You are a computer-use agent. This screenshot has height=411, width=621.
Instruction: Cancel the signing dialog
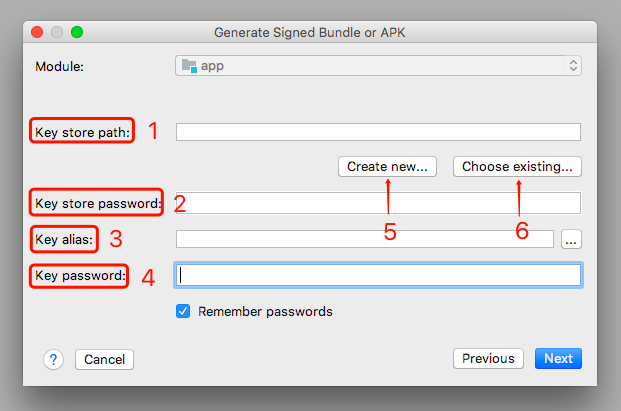(x=104, y=359)
